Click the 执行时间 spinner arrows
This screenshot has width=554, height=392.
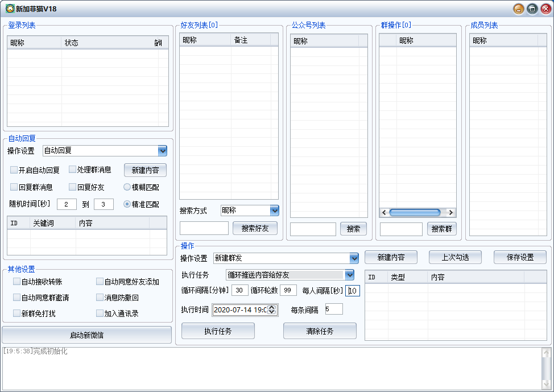271,310
